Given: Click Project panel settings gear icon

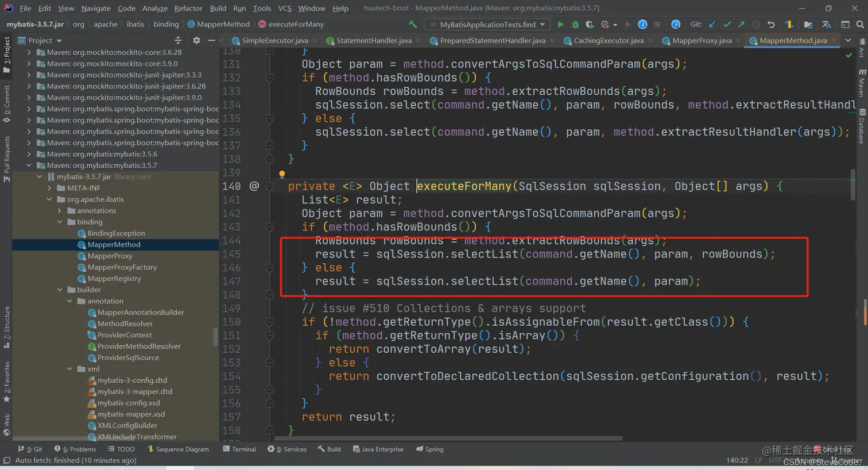Looking at the screenshot, I should tap(196, 40).
